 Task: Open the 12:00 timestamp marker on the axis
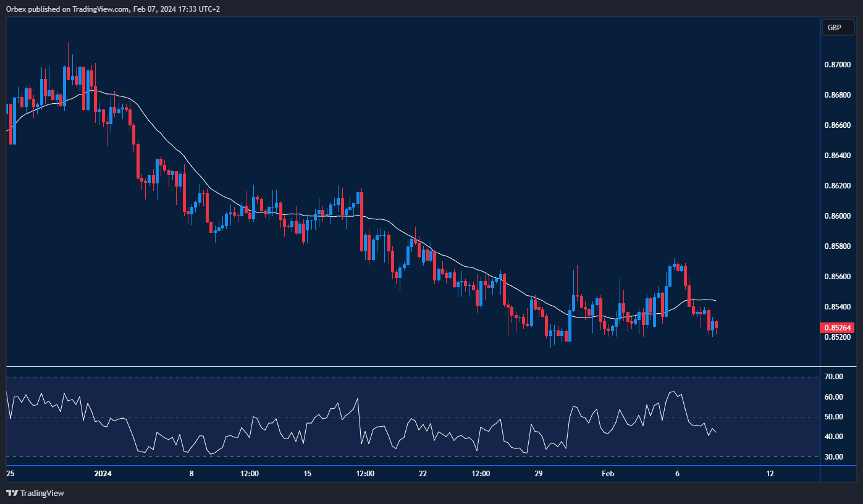(x=249, y=474)
